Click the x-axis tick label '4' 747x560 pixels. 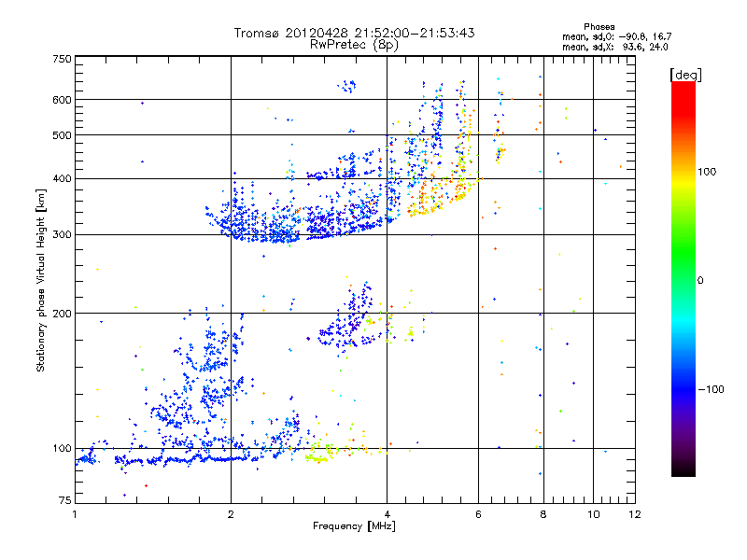pos(387,514)
